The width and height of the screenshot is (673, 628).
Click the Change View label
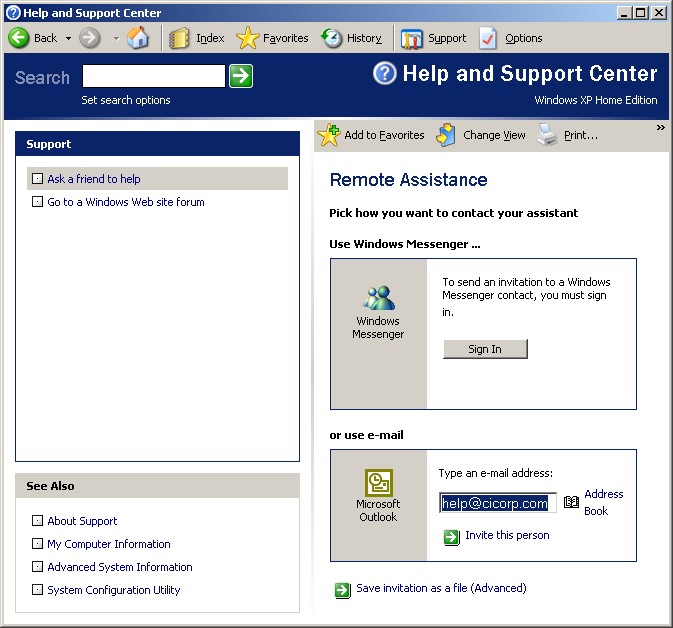(x=494, y=135)
